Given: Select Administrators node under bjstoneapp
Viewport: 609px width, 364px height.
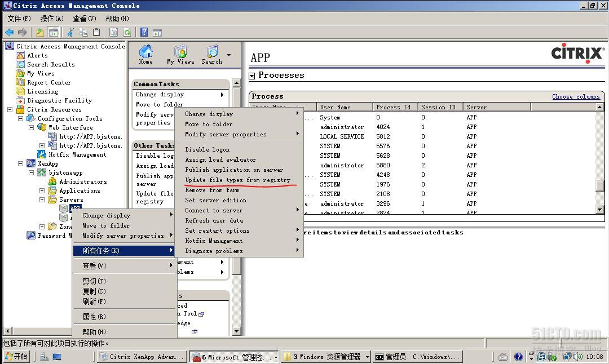Looking at the screenshot, I should tap(83, 181).
